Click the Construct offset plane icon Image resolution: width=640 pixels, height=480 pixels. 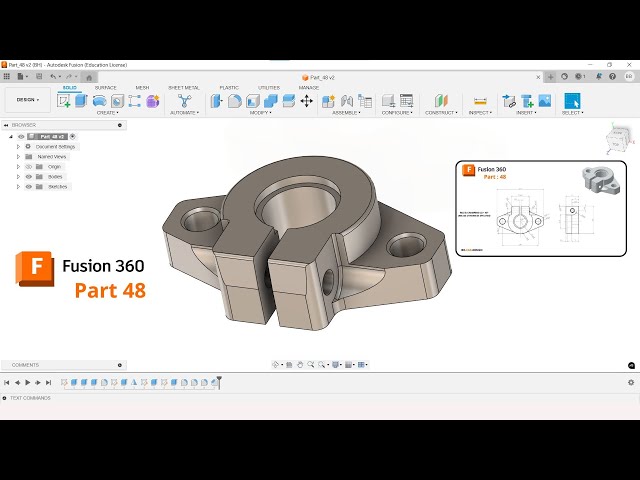pyautogui.click(x=441, y=101)
